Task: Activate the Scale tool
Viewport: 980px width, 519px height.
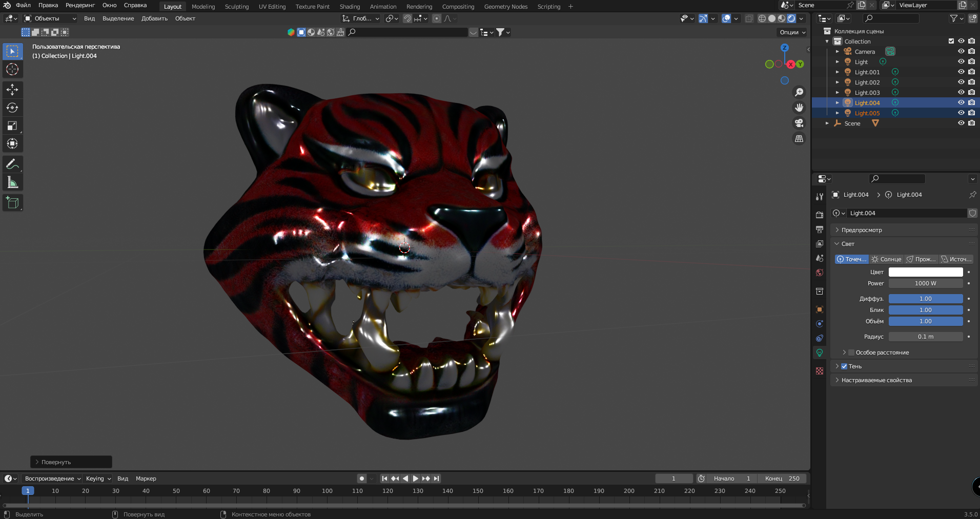Action: pyautogui.click(x=12, y=126)
